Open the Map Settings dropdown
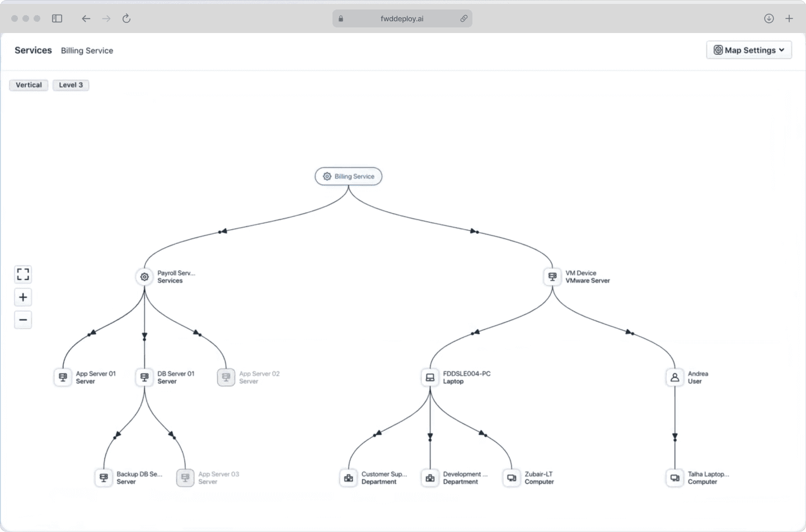The image size is (806, 532). [x=749, y=50]
